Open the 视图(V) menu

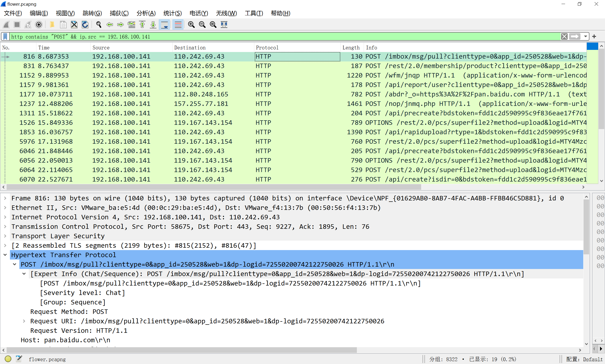tap(65, 13)
